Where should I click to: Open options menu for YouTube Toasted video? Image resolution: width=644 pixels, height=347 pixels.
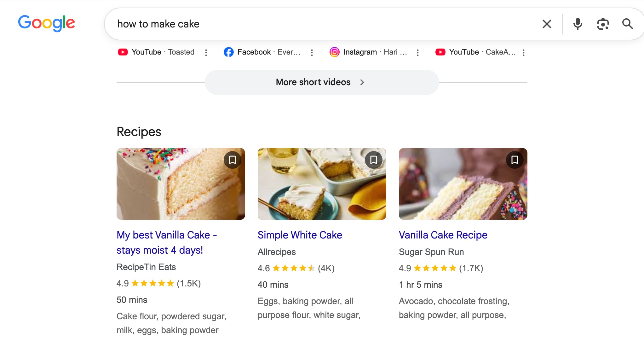point(206,53)
